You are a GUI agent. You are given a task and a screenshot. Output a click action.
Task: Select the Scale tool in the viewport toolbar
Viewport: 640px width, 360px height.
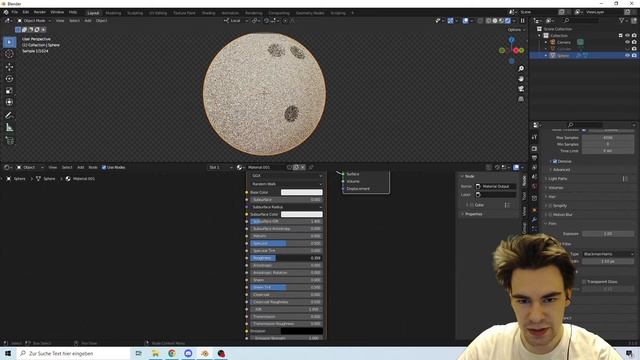click(x=9, y=91)
